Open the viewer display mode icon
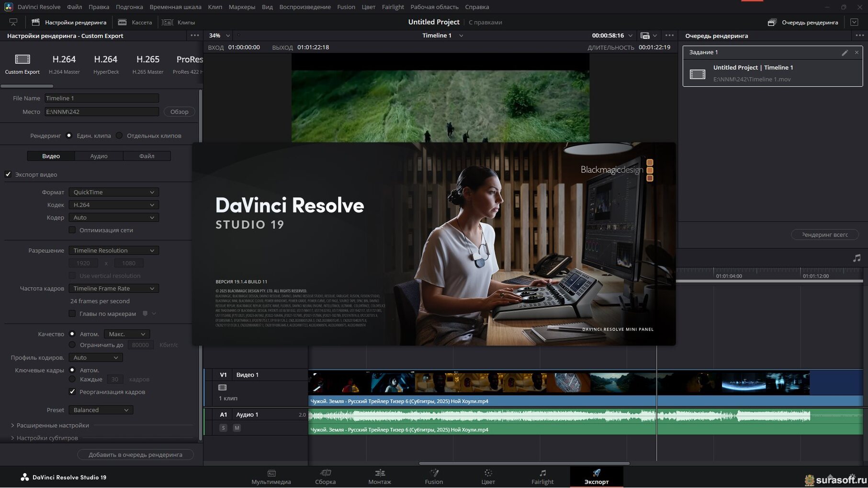This screenshot has width=868, height=488. [x=645, y=35]
